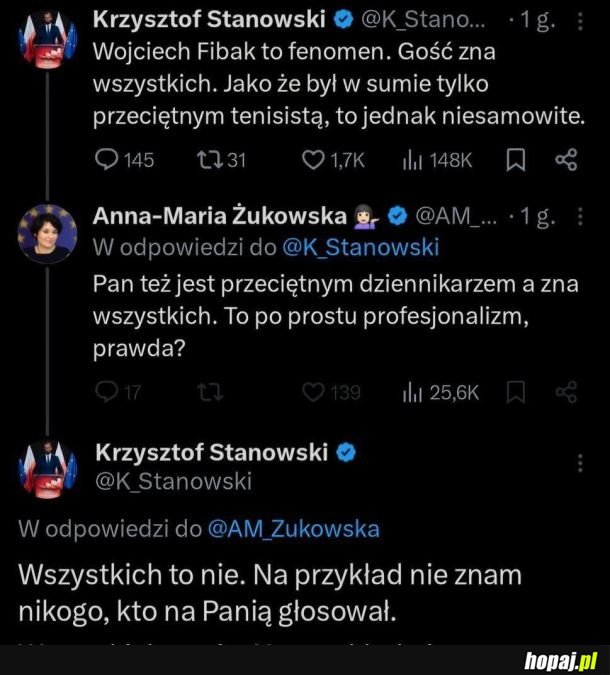Share Stanowski's first tweet
Image resolution: width=610 pixels, height=675 pixels.
click(566, 159)
